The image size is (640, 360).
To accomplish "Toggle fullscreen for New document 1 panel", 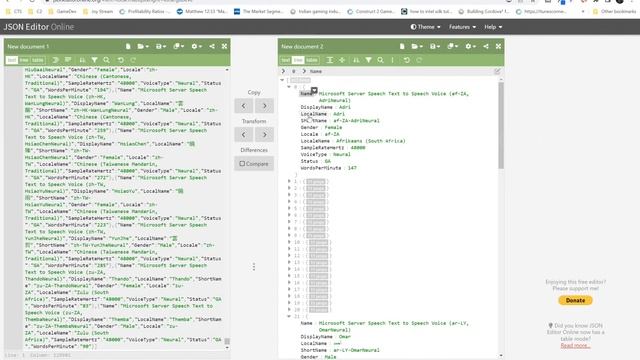I will (x=224, y=47).
